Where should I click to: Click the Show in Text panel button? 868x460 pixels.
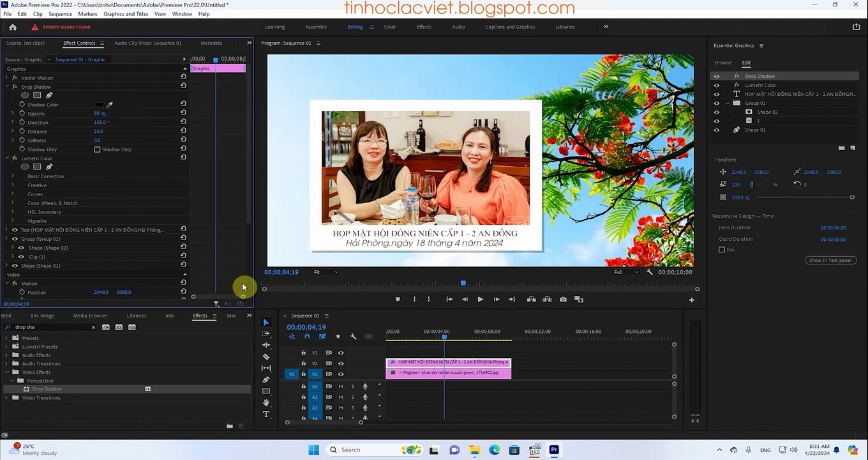[830, 260]
